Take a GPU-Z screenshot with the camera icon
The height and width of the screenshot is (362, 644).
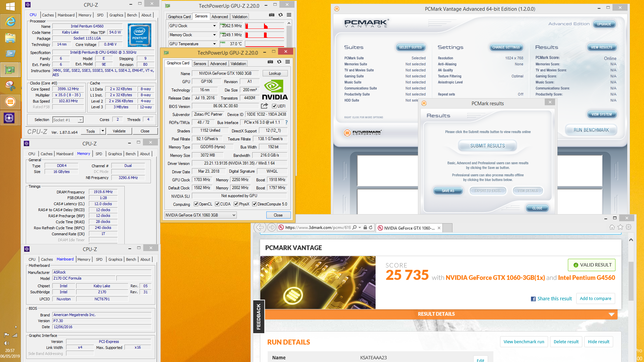[270, 62]
